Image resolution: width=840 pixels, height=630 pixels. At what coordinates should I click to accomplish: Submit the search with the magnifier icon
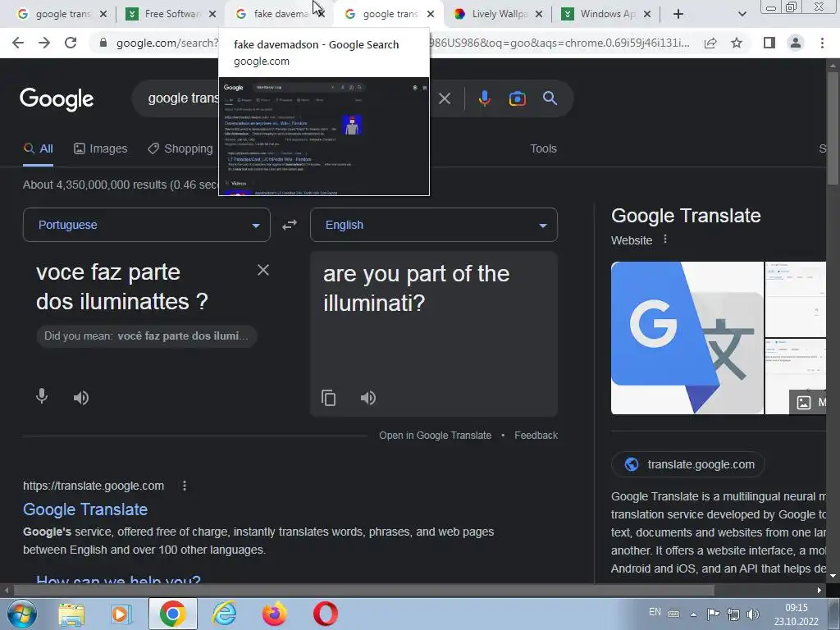pos(550,98)
